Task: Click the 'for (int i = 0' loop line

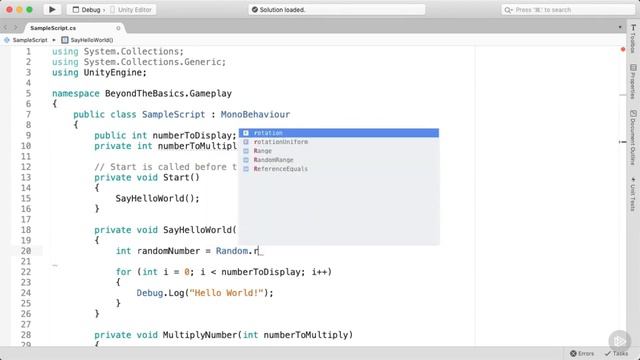Action: tap(224, 272)
